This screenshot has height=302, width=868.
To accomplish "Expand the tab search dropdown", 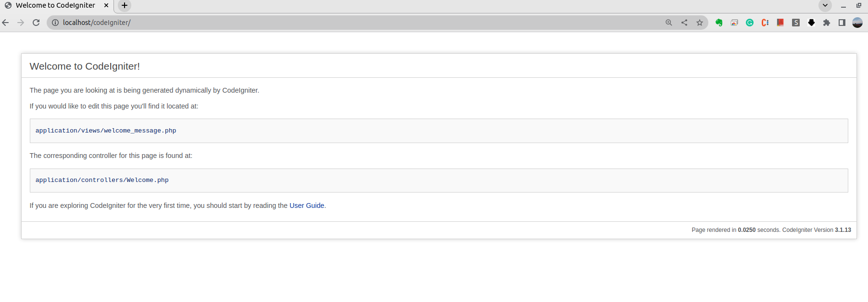I will pos(825,5).
